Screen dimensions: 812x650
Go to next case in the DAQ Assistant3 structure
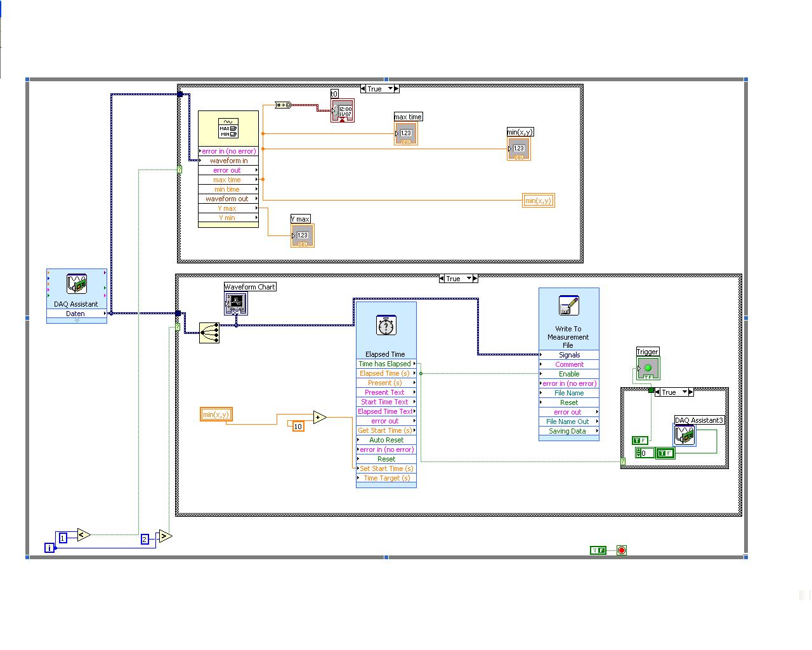click(691, 392)
